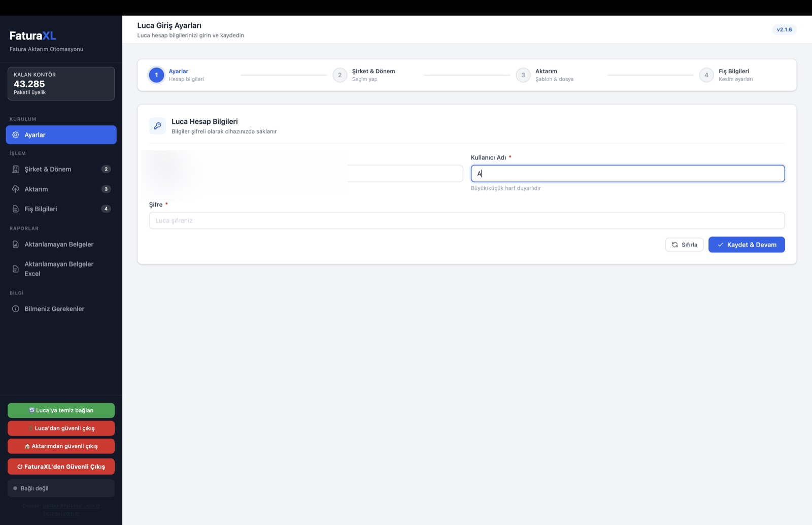The image size is (812, 525).
Task: Click the green Luca'ya temiz bağlan button
Action: (x=61, y=410)
